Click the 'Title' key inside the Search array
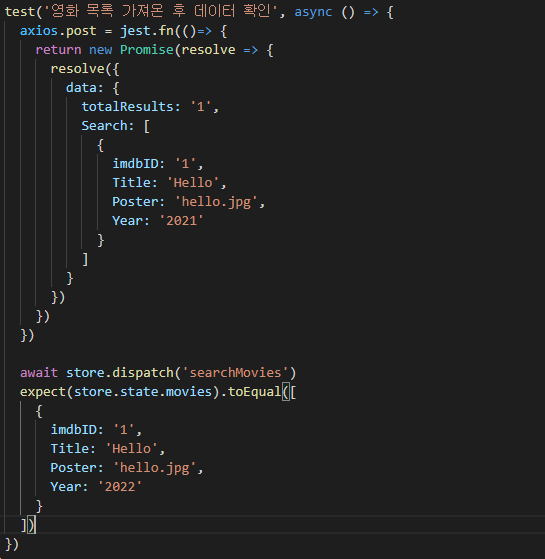Image resolution: width=545 pixels, height=559 pixels. (x=132, y=183)
